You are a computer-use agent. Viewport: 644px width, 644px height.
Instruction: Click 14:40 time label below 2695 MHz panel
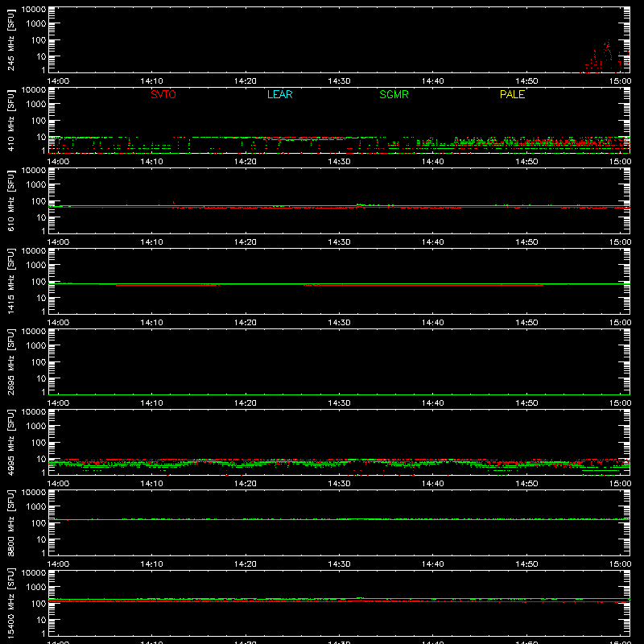point(433,403)
